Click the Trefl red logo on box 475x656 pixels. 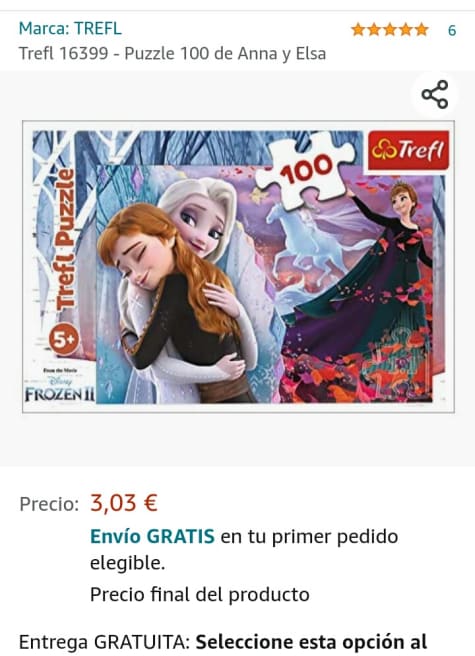[x=408, y=149]
